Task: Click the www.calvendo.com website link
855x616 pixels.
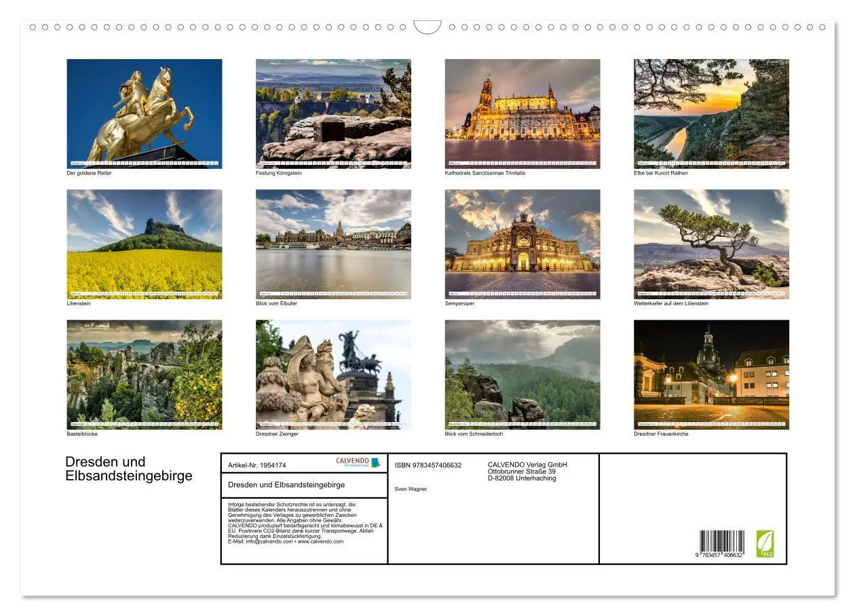Action: [320, 542]
